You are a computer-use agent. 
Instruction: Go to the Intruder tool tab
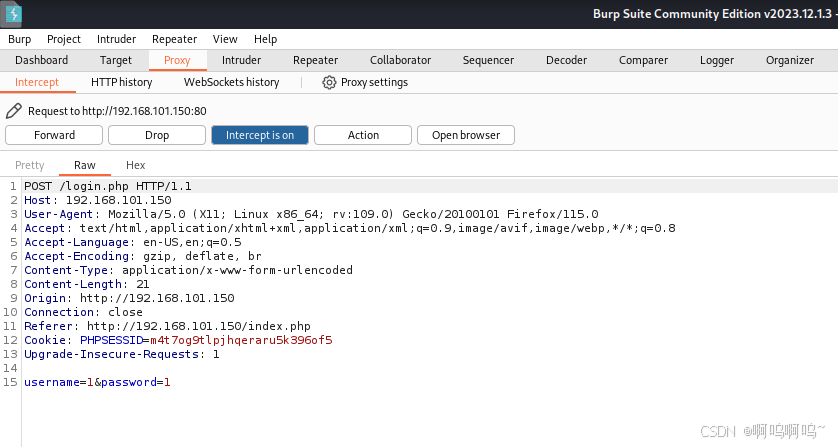(242, 60)
